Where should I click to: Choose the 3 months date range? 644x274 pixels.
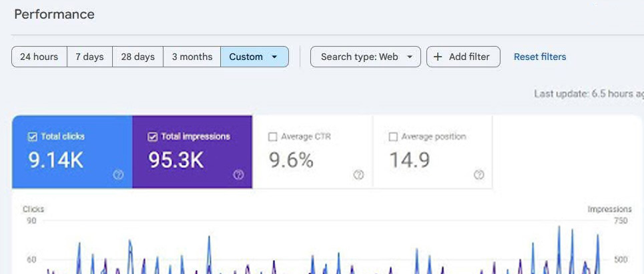click(x=192, y=57)
